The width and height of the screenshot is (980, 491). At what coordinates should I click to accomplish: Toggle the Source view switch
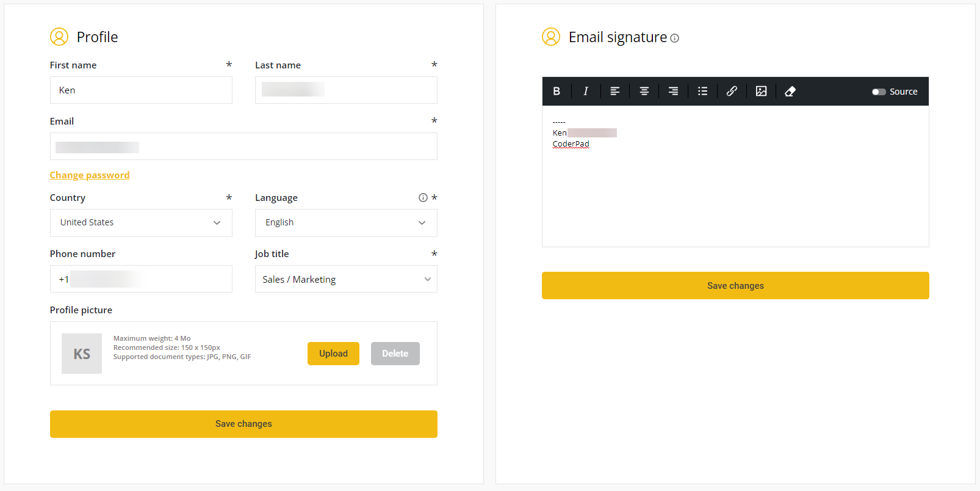pos(879,92)
